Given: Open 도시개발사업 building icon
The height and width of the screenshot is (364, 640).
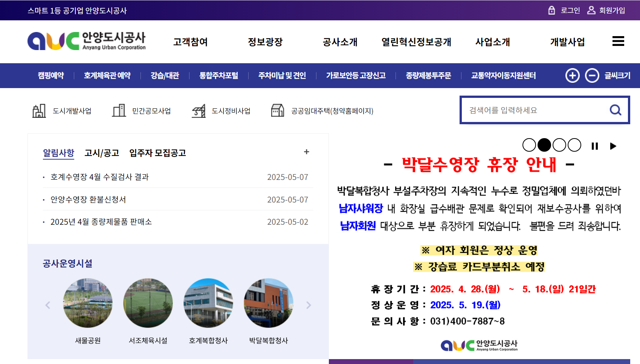Looking at the screenshot, I should [39, 111].
